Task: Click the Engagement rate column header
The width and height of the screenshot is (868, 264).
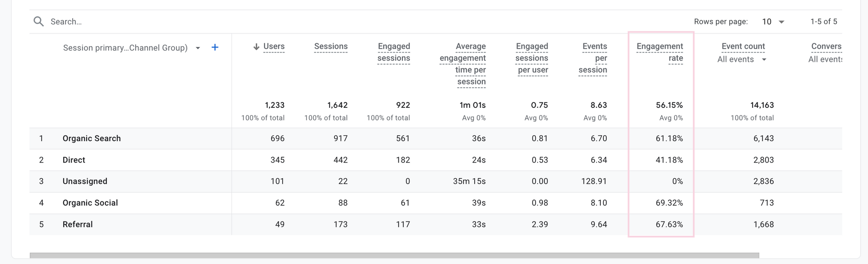Action: pos(660,52)
